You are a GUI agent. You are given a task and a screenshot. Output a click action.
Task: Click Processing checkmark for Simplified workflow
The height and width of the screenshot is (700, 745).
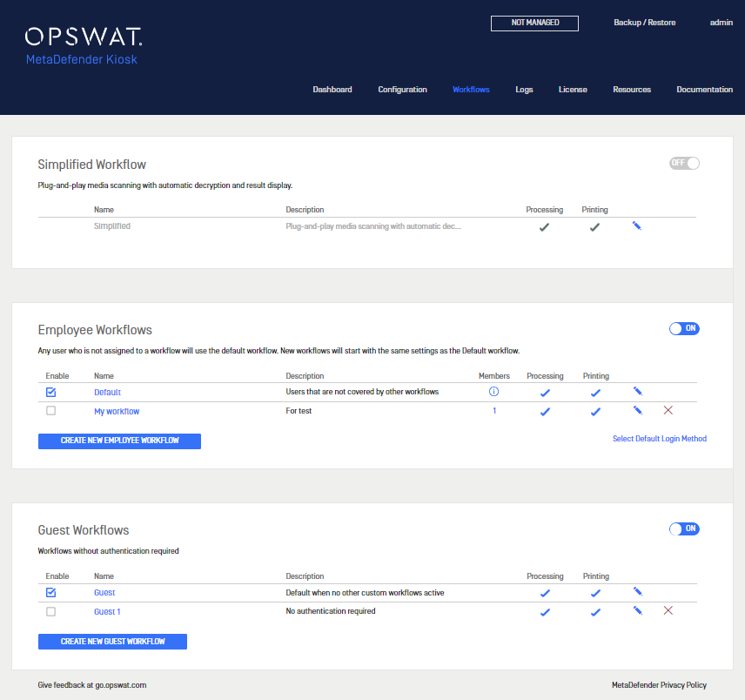545,227
